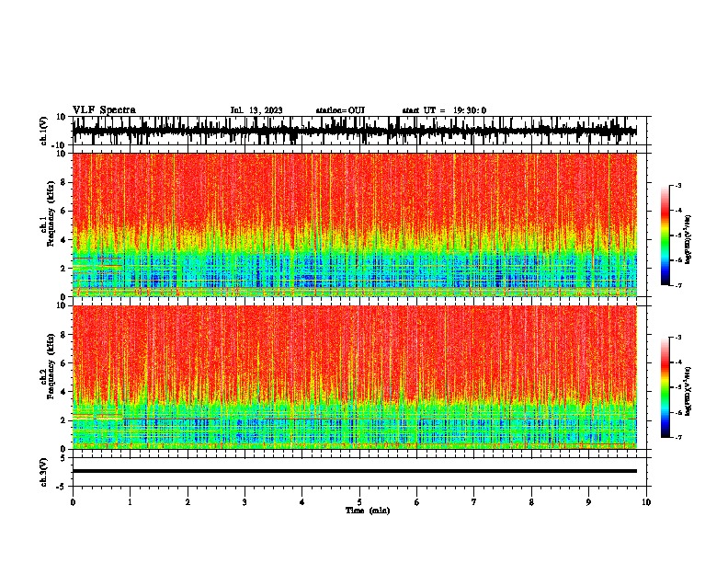Click the ch.1 Frequency (kHz) axis label
728x563 pixels.
[47, 214]
